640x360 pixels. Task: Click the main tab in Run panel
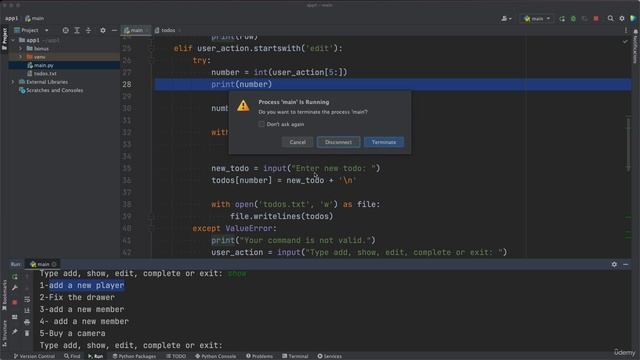point(43,264)
